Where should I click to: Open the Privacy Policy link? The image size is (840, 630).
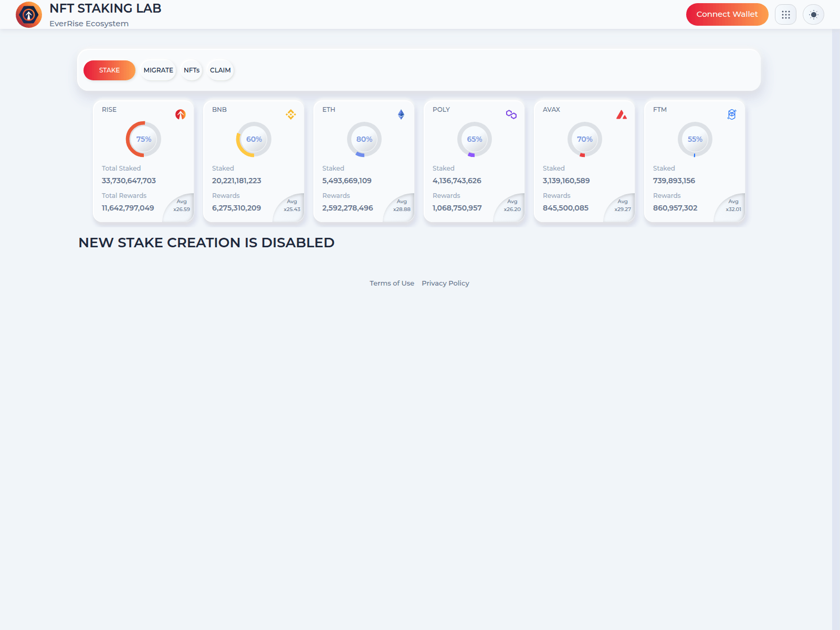445,283
